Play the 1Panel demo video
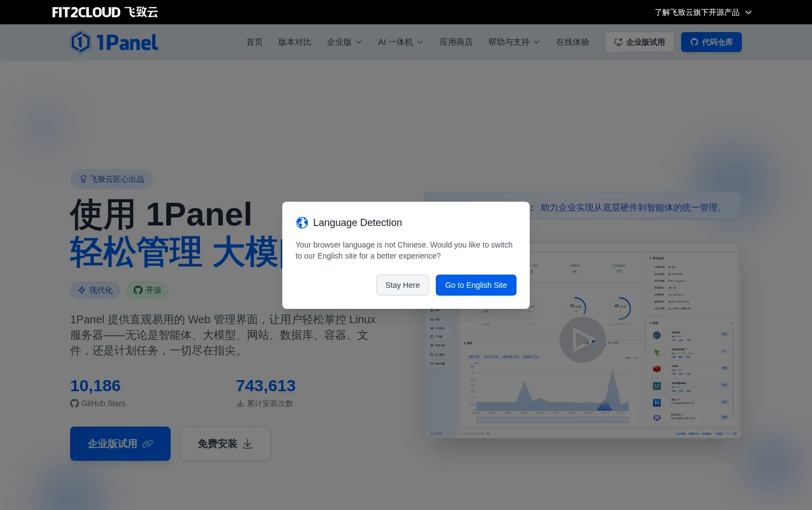812x510 pixels. [x=583, y=340]
